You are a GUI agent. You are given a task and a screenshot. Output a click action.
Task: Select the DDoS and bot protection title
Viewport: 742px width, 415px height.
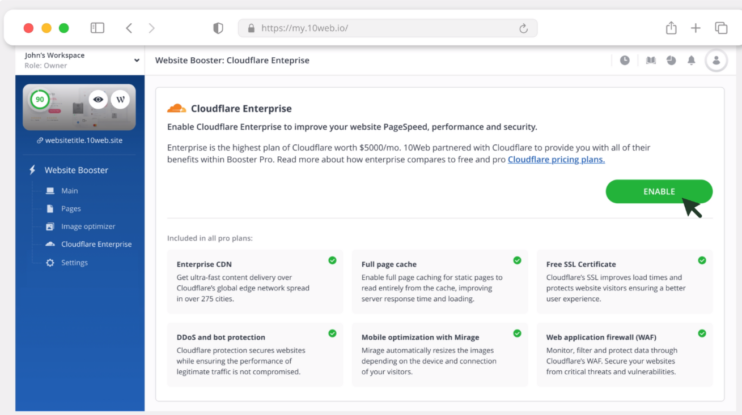coord(221,337)
